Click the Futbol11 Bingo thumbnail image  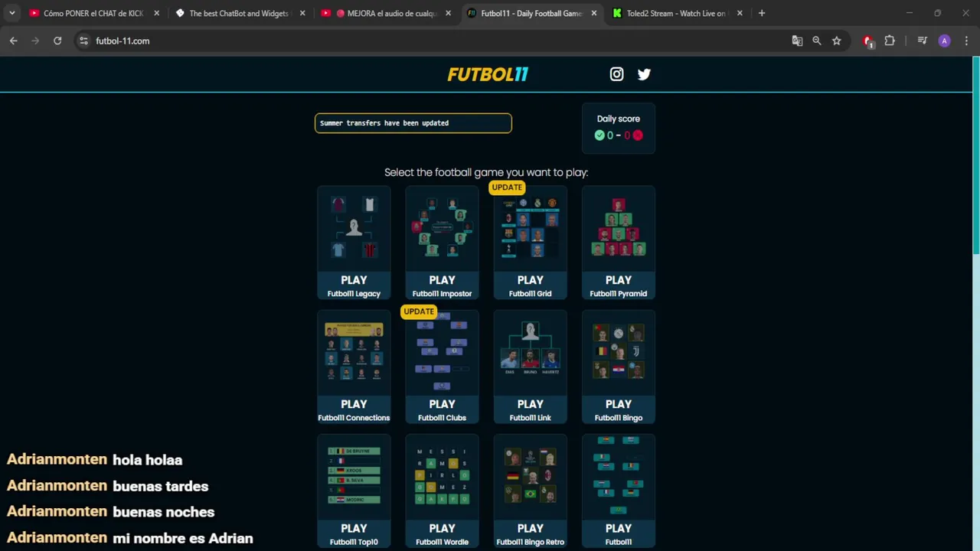tap(619, 352)
